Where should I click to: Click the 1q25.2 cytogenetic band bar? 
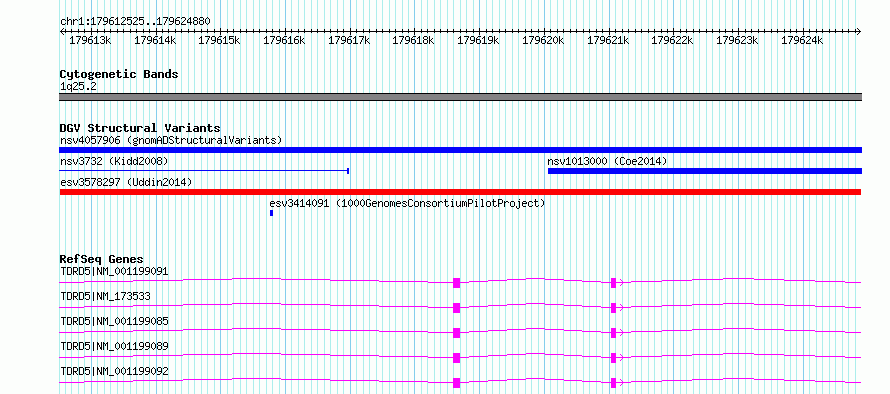[x=460, y=97]
